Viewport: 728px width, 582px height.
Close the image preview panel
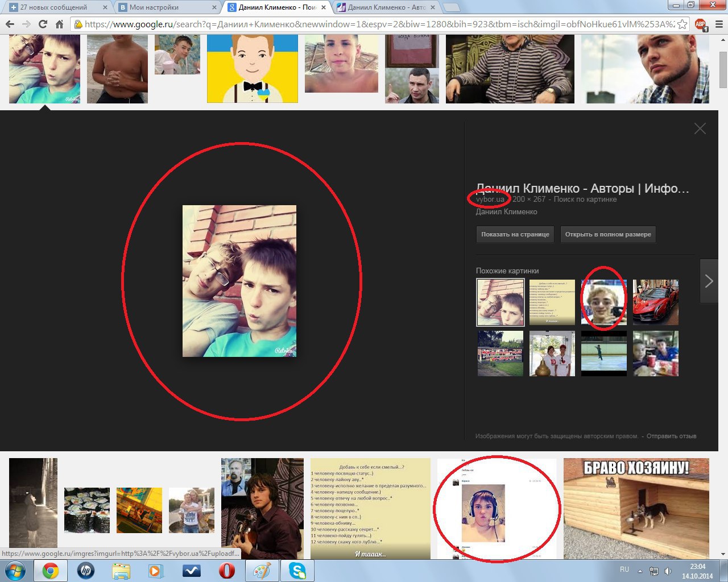(x=700, y=129)
